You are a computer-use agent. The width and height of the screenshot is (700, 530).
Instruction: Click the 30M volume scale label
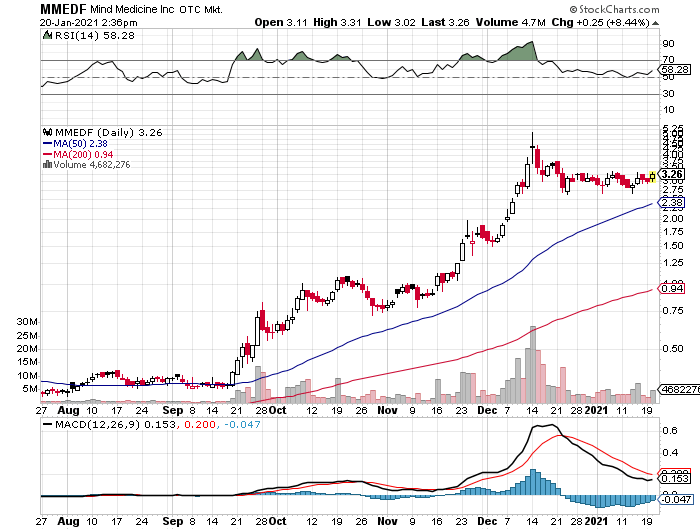pos(27,321)
